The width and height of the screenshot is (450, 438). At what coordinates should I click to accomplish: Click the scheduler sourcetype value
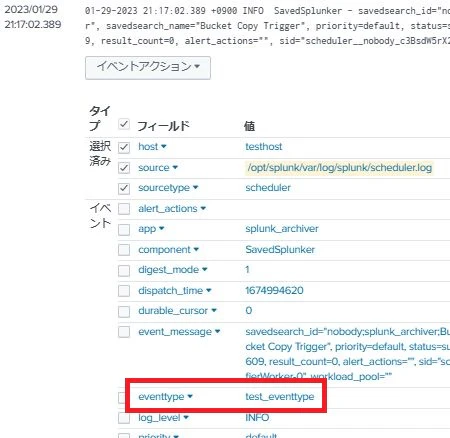tap(268, 188)
